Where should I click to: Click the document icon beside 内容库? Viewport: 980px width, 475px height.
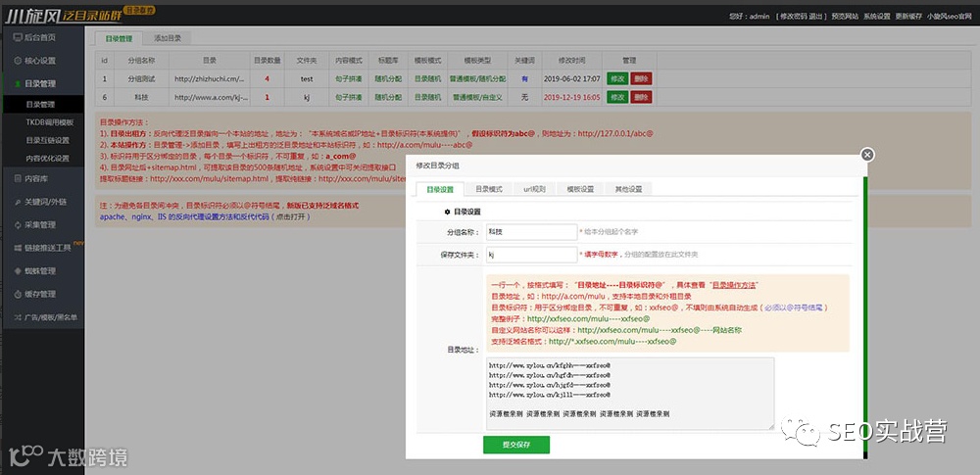[x=18, y=179]
